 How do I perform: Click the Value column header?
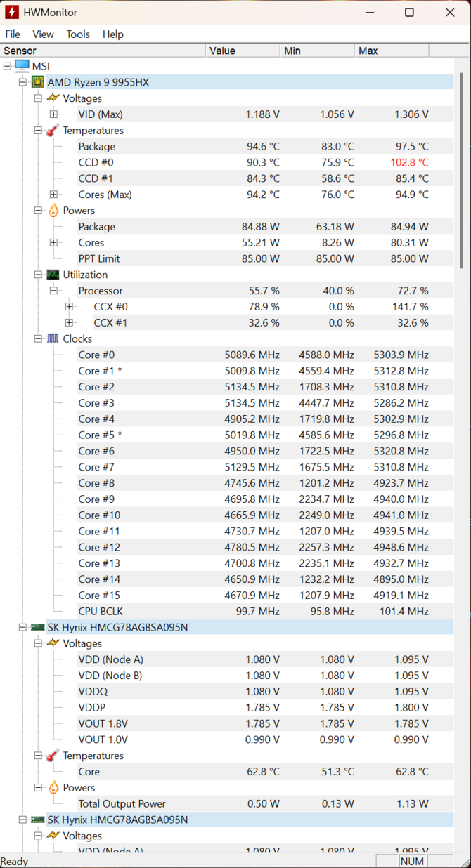click(x=243, y=51)
